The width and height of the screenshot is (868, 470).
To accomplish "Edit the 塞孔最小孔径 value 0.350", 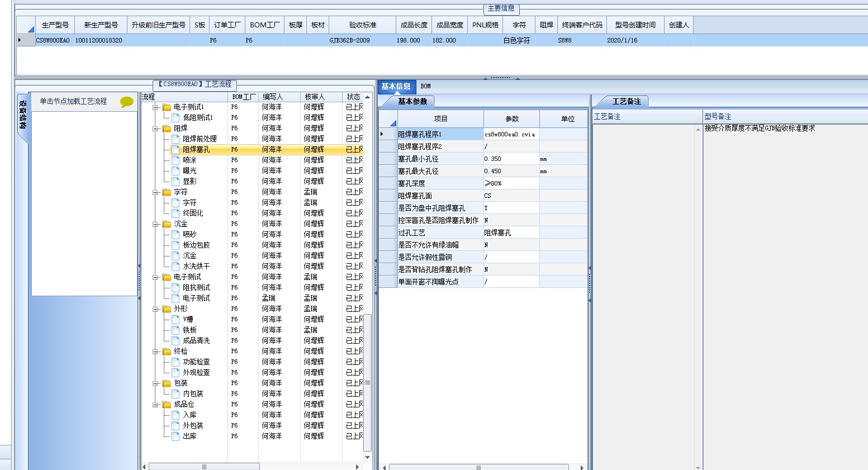I will click(511, 159).
